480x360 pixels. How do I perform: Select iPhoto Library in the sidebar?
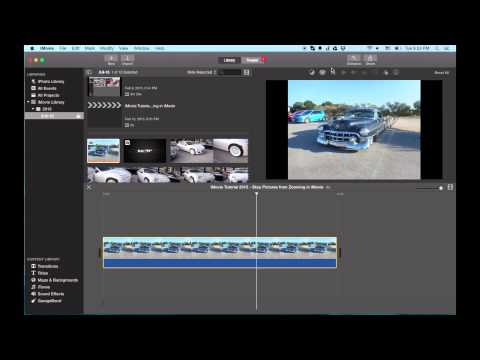(x=48, y=81)
